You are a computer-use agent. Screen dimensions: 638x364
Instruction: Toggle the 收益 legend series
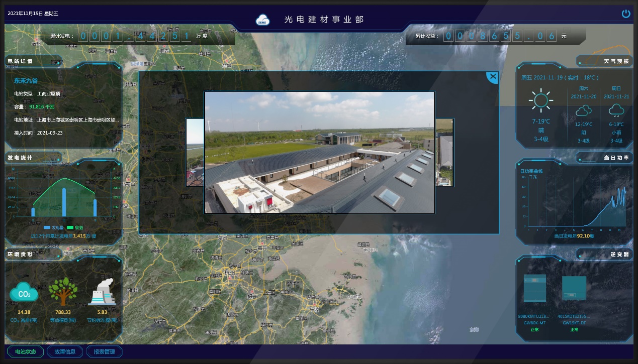point(75,227)
